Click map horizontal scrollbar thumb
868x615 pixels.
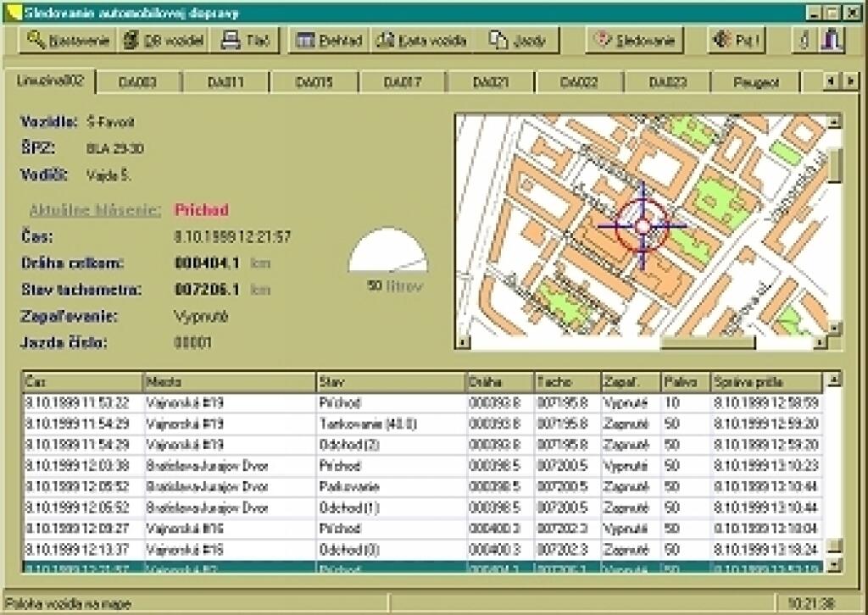click(708, 343)
